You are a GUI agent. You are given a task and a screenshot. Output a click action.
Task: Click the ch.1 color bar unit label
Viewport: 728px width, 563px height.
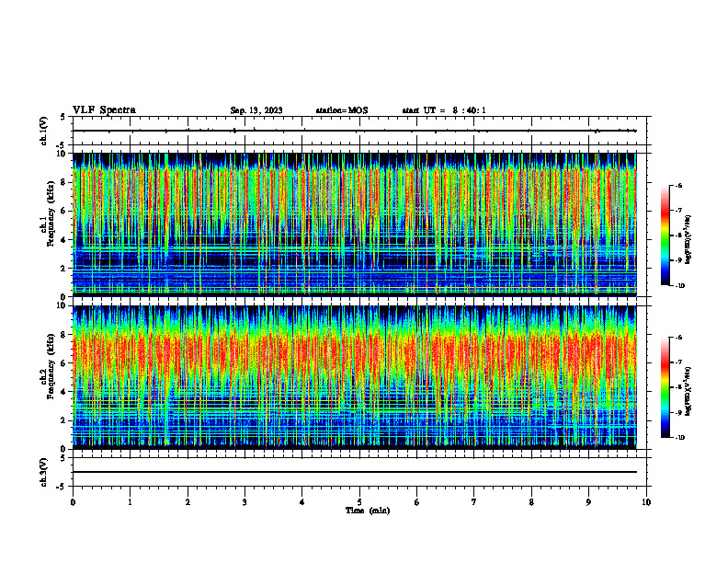(688, 240)
